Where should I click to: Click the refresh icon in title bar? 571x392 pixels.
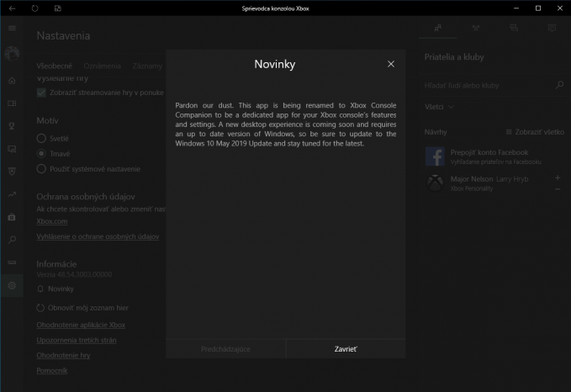pos(34,8)
